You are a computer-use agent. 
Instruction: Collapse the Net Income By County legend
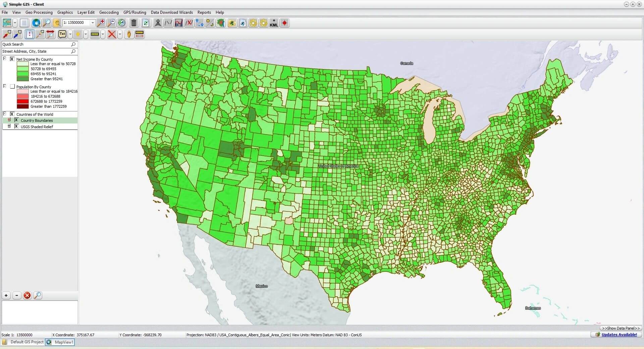click(5, 59)
